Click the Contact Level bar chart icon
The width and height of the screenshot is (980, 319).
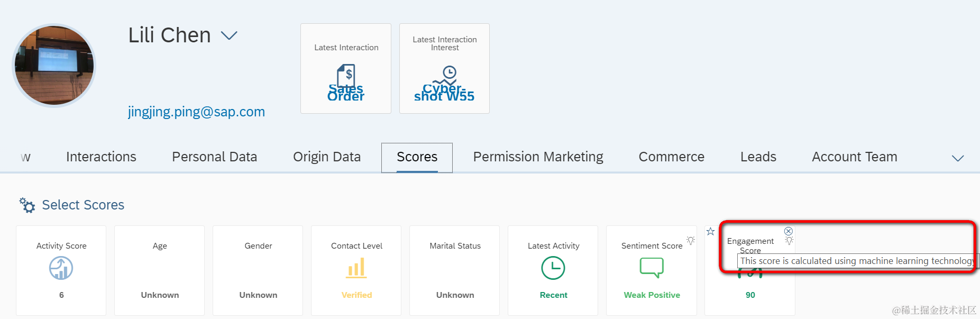click(356, 268)
